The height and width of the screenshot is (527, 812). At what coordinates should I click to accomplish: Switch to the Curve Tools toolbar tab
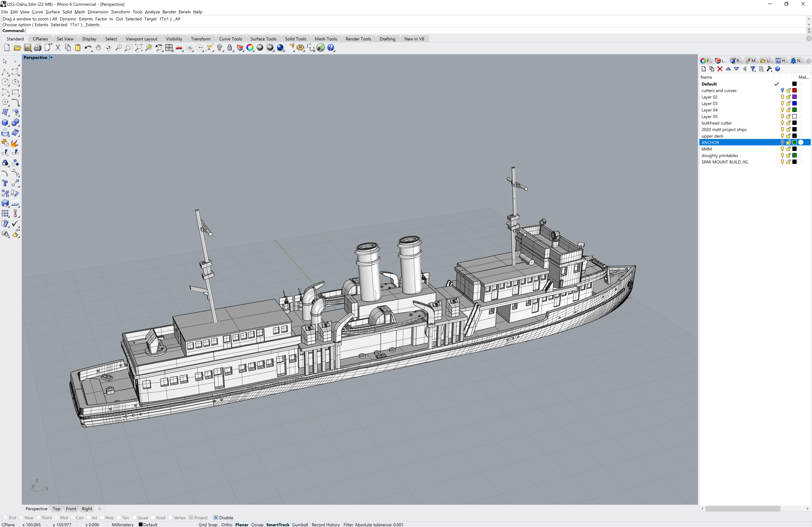click(x=230, y=39)
